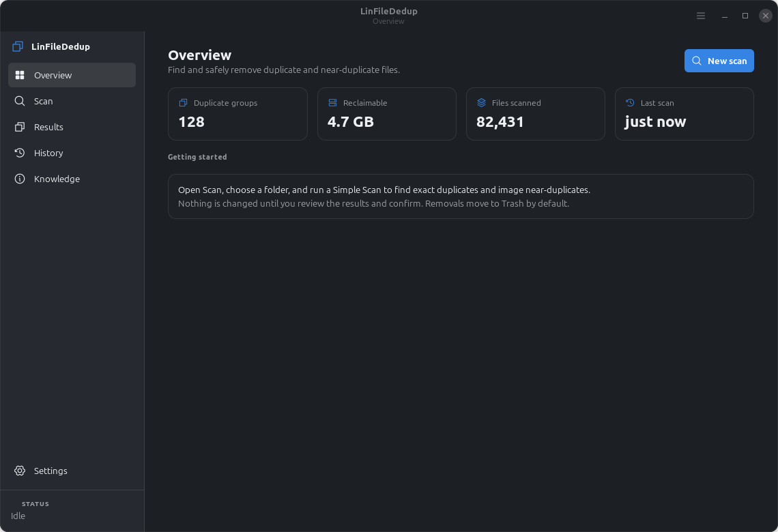Switch to the Results page
Screen dimensions: 778x532
point(72,127)
